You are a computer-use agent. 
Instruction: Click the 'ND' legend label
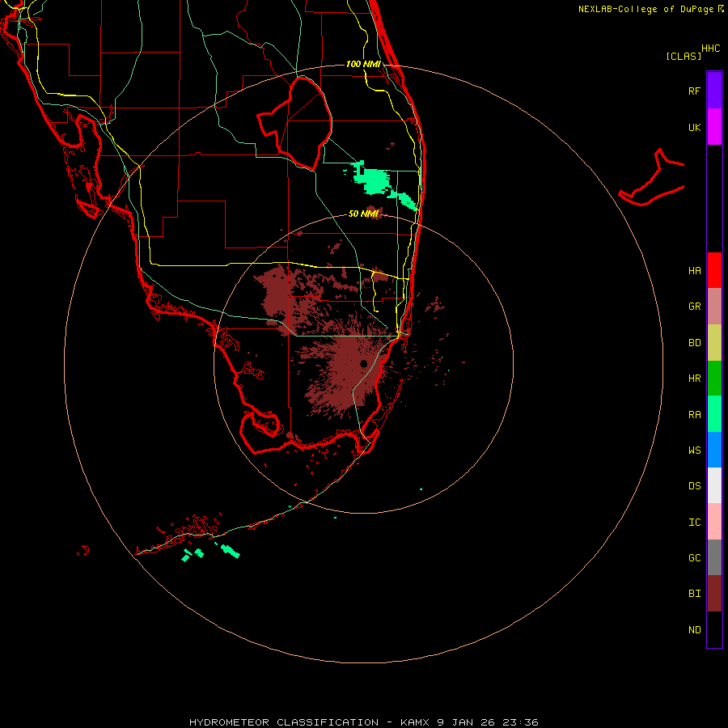(x=694, y=630)
